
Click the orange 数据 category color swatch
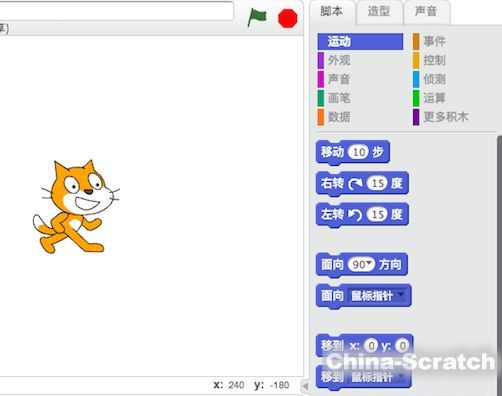pos(321,117)
